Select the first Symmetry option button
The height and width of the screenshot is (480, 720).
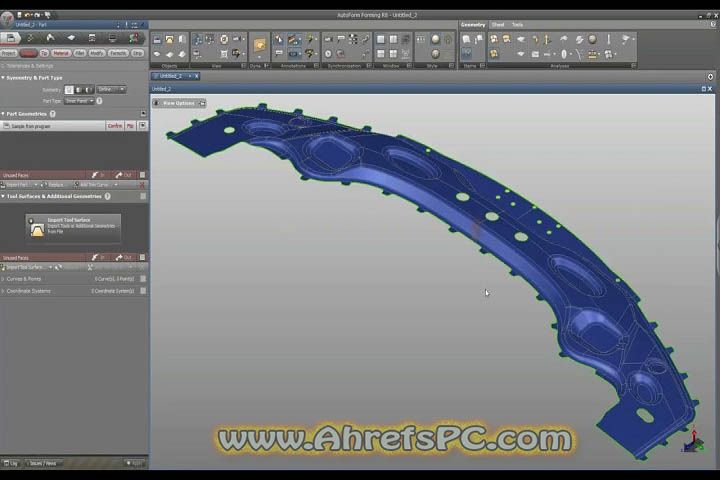coord(69,90)
